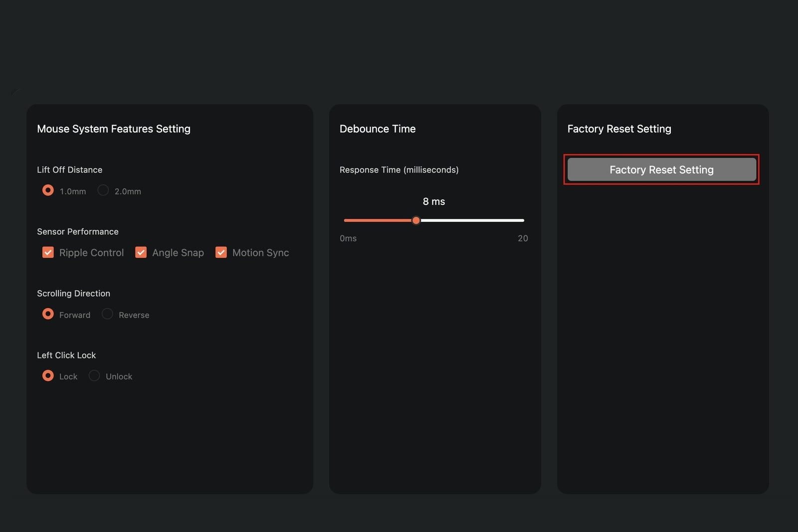Click the orange slider handle at 8 ms

tap(416, 220)
